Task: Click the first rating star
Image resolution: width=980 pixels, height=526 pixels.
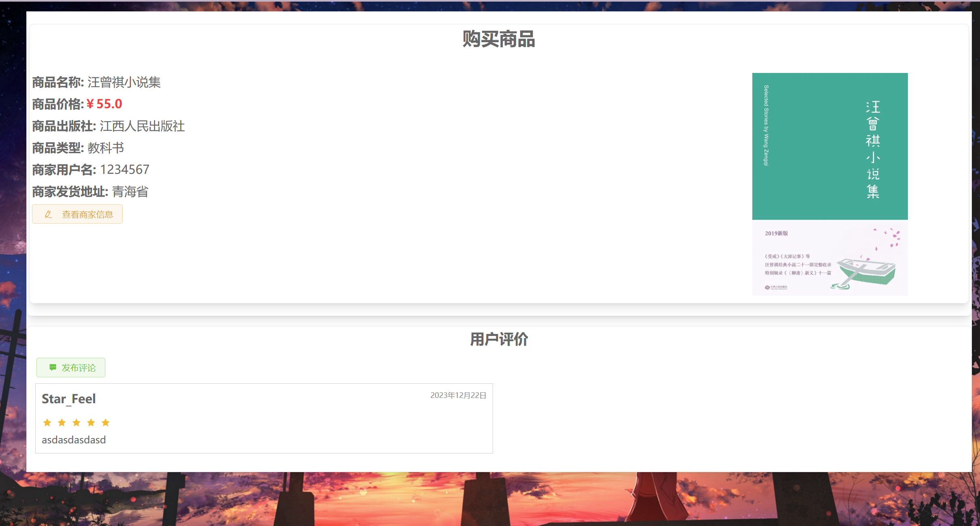Action: 47,423
